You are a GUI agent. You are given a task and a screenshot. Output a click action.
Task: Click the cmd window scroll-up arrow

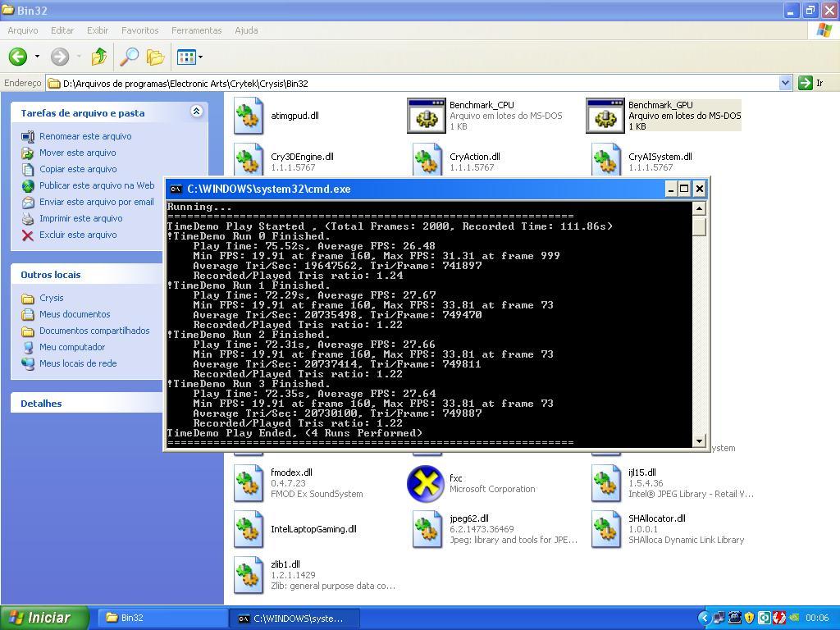coord(699,208)
